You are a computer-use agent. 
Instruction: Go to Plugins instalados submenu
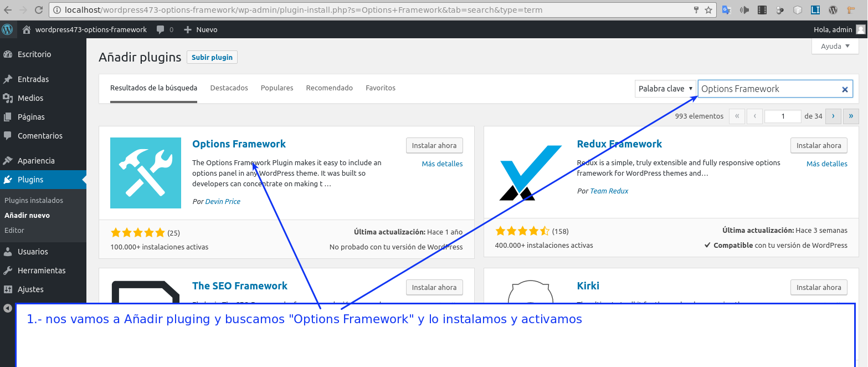tap(34, 201)
